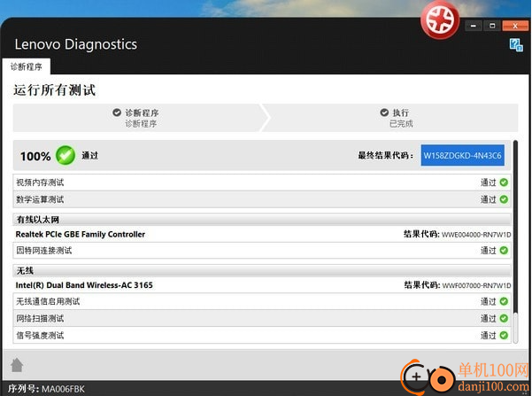This screenshot has width=532, height=396.
Task: Click the 执行 已完成 wizard step
Action: [x=394, y=118]
